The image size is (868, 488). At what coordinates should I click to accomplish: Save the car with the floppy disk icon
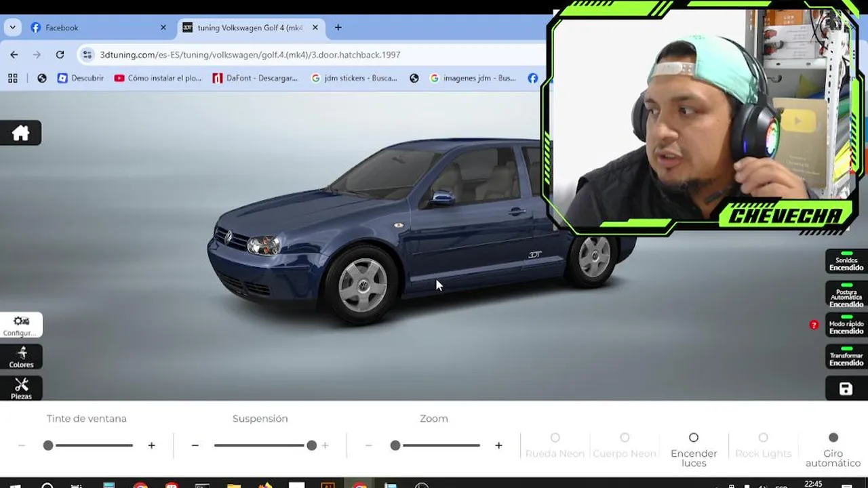(846, 388)
